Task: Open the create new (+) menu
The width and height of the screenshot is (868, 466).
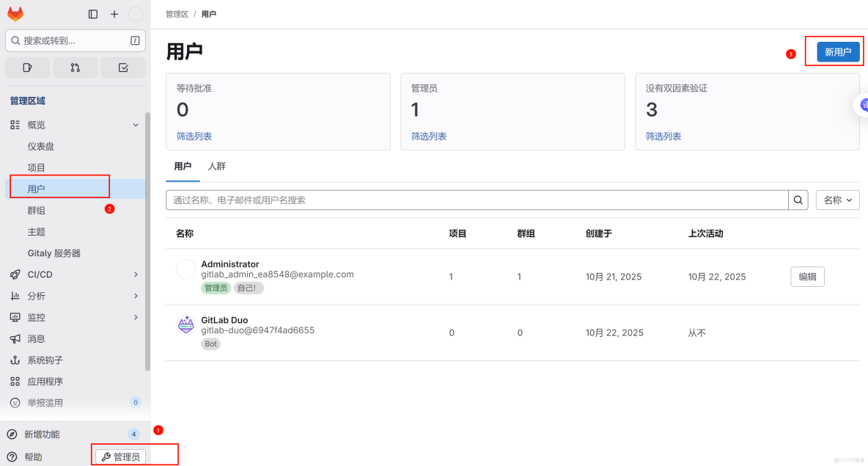Action: pos(114,13)
